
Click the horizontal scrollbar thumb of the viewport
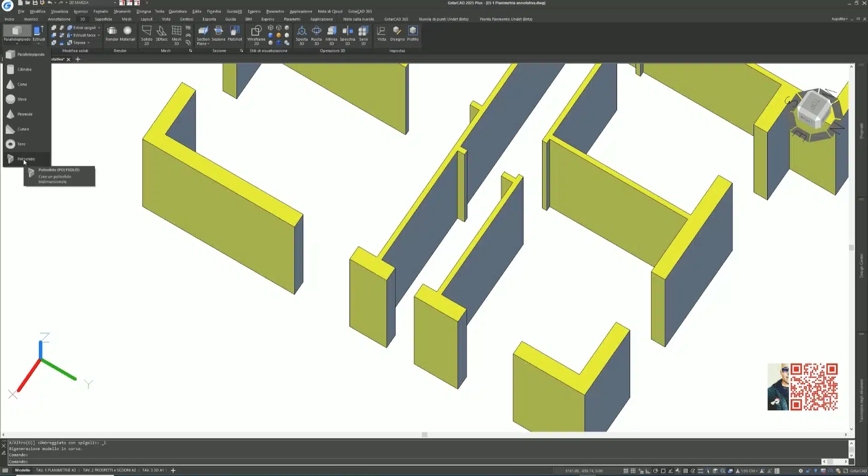point(425,435)
